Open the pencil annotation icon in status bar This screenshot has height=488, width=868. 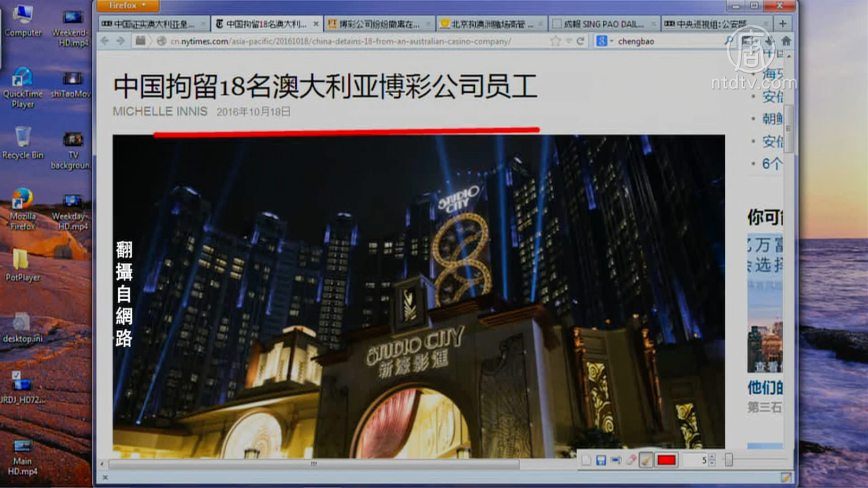[785, 477]
